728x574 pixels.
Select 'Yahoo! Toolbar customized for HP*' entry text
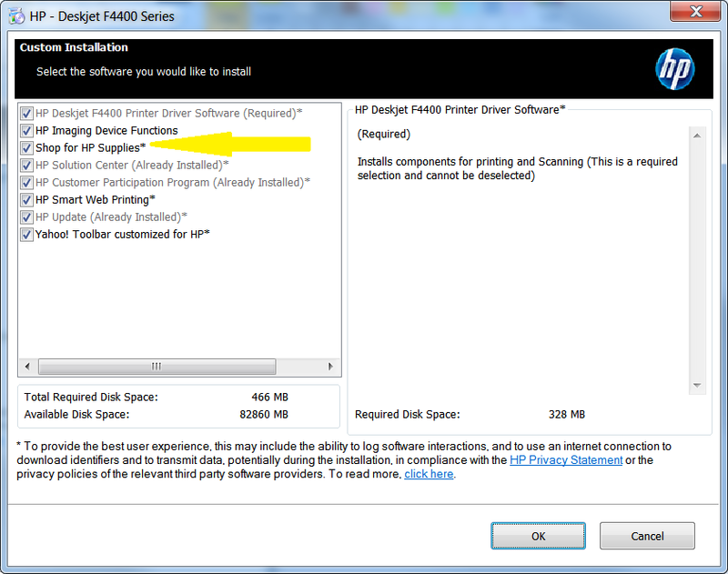point(123,235)
